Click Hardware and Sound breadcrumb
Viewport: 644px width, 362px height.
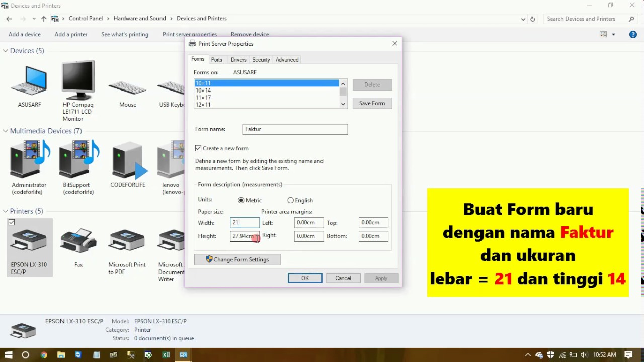139,19
